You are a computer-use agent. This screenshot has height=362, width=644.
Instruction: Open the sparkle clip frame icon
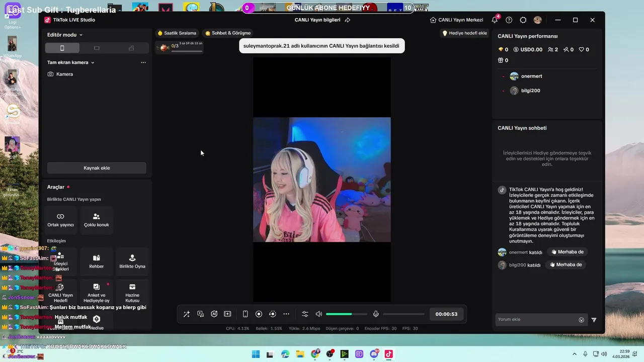coord(227,314)
